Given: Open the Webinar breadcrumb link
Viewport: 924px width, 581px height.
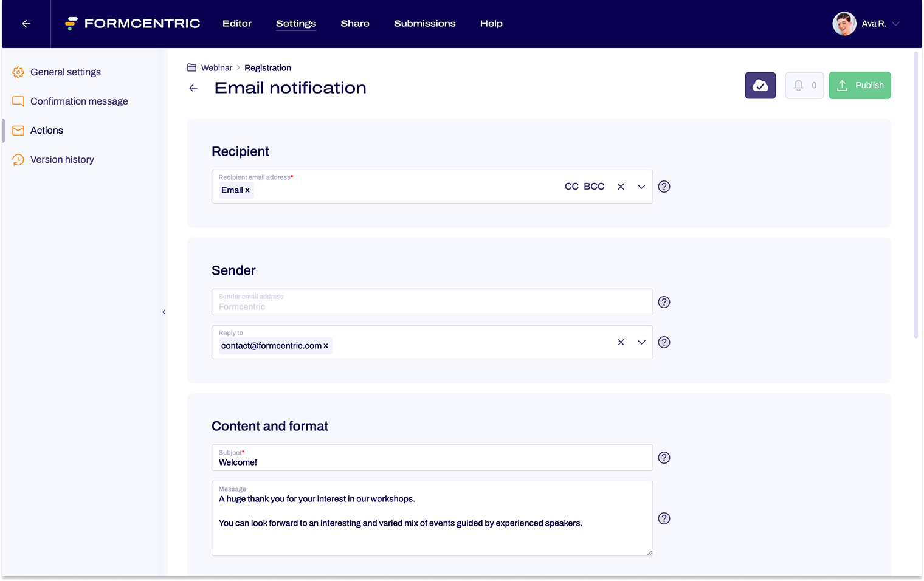Looking at the screenshot, I should click(x=216, y=67).
